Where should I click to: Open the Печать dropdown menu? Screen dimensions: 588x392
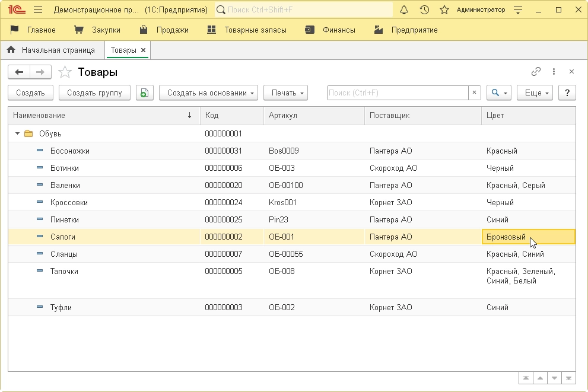coord(285,93)
